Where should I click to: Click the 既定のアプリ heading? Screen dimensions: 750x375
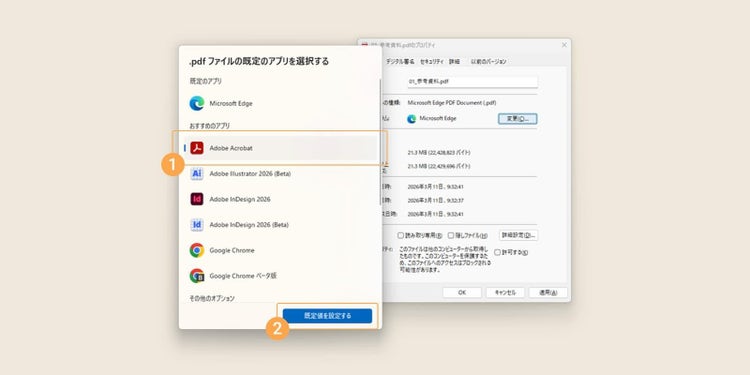point(206,81)
